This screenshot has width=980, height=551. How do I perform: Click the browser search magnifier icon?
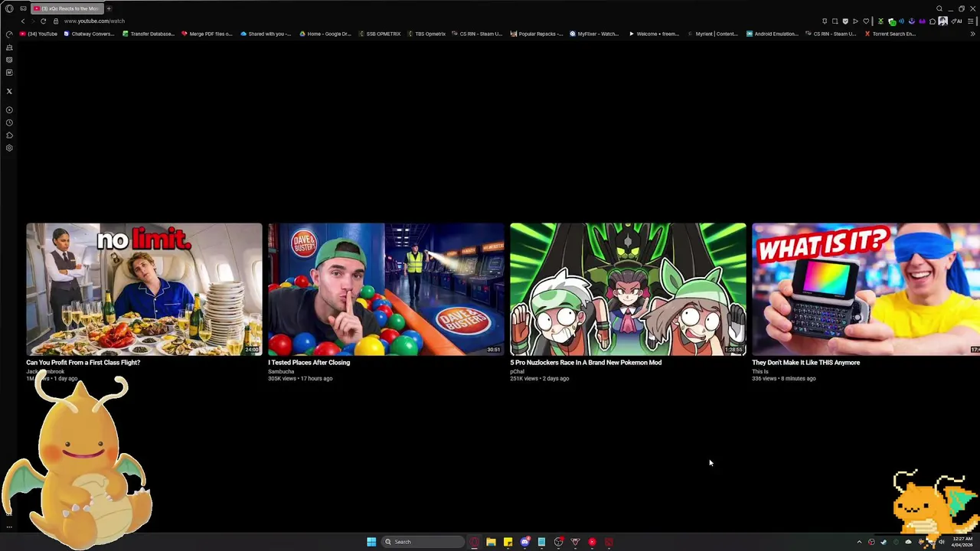coord(939,8)
